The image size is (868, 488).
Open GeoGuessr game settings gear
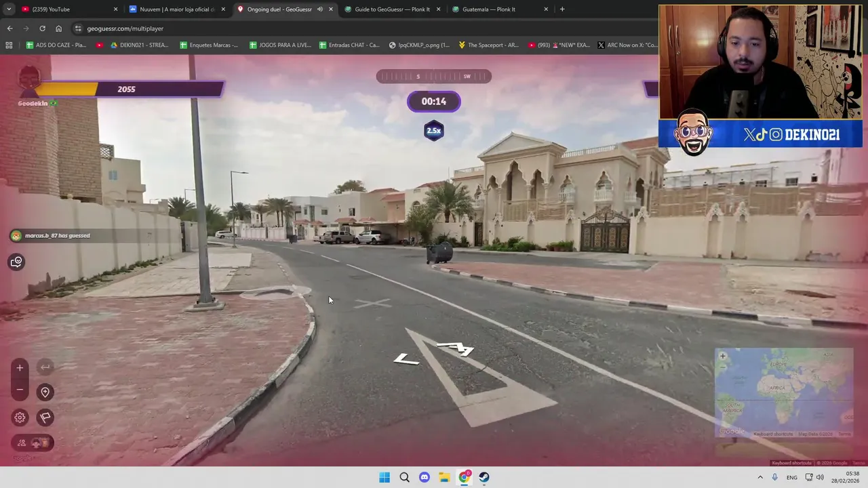(20, 418)
